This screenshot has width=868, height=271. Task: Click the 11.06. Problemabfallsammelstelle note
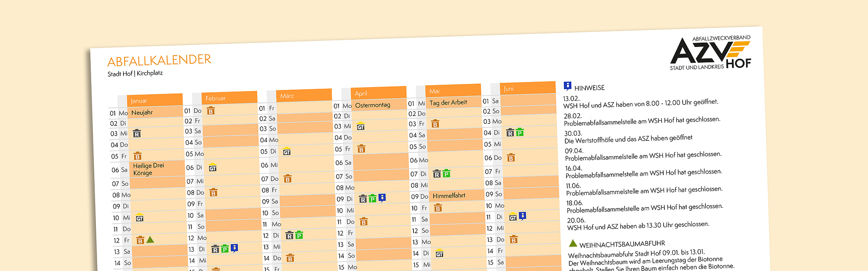point(644,189)
